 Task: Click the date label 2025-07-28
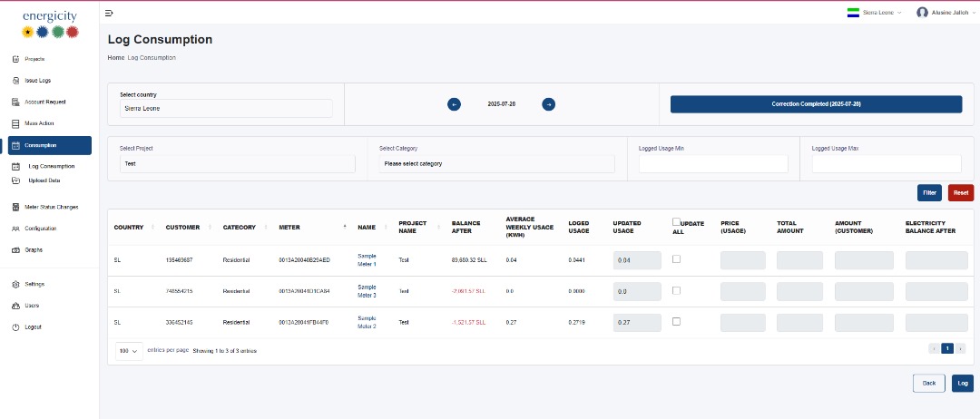(x=501, y=104)
